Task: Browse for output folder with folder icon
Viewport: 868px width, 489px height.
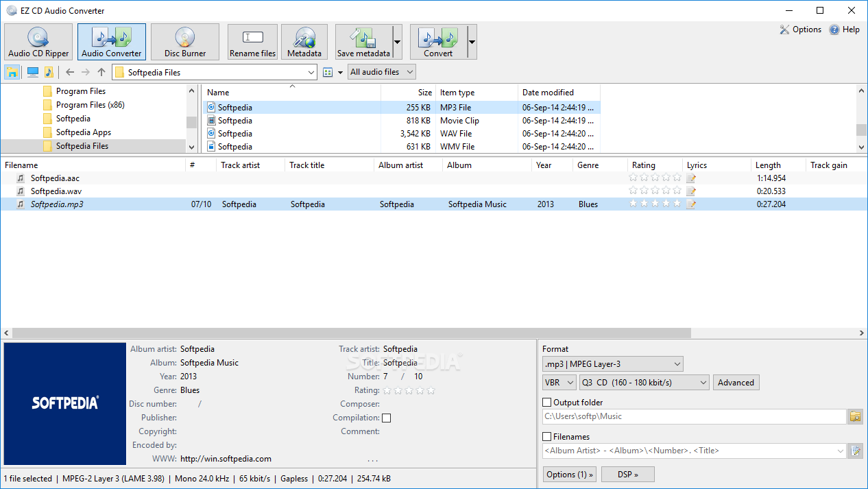Action: (x=855, y=416)
